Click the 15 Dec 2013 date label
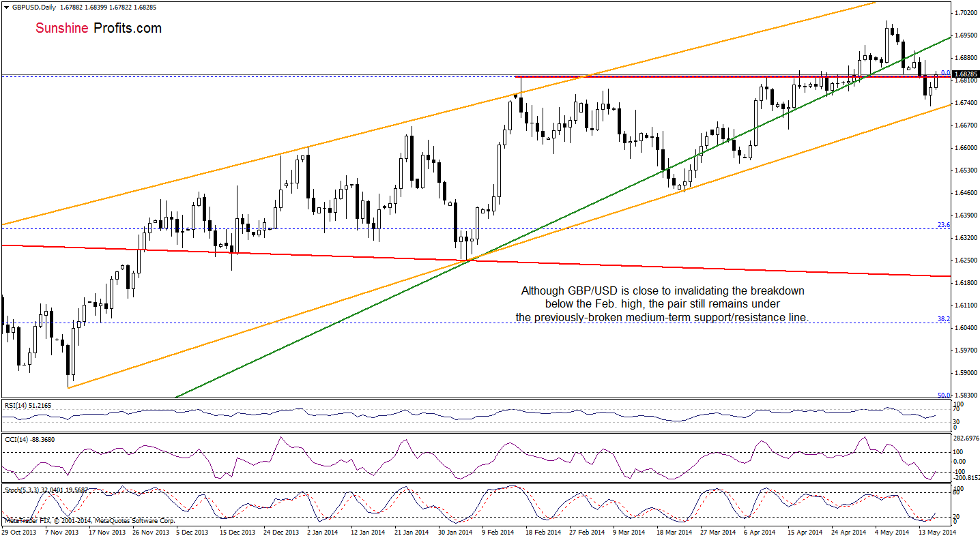 click(x=239, y=531)
